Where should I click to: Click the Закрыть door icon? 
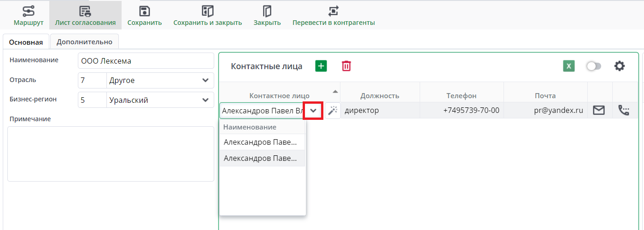(267, 12)
